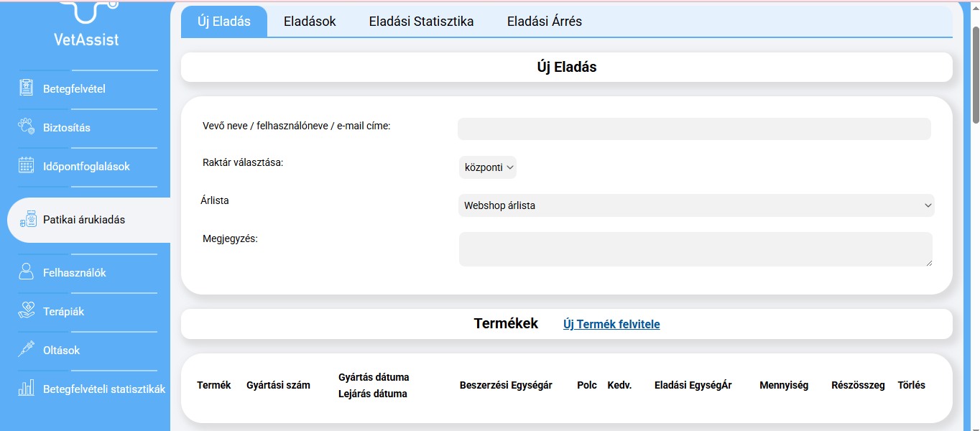Click the Új Termék felvitele link
Viewport: 980px width, 431px height.
(611, 324)
